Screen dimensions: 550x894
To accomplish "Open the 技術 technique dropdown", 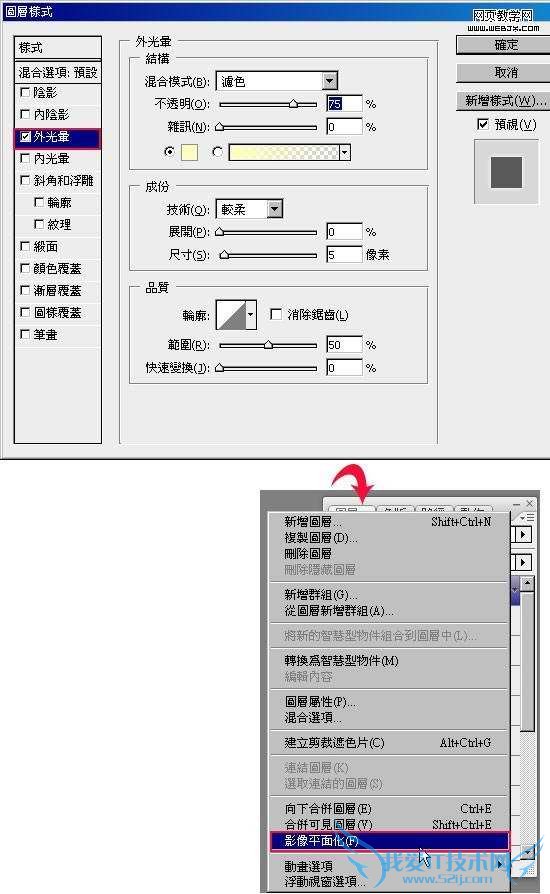I will 275,209.
